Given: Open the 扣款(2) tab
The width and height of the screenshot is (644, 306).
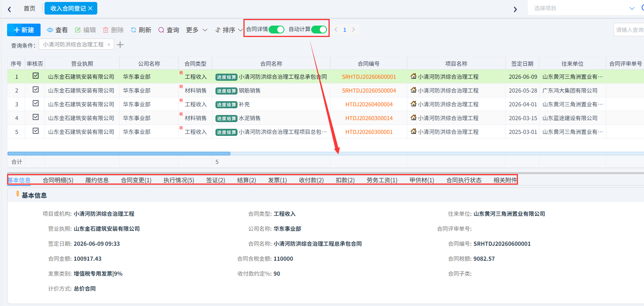Looking at the screenshot, I should point(345,180).
